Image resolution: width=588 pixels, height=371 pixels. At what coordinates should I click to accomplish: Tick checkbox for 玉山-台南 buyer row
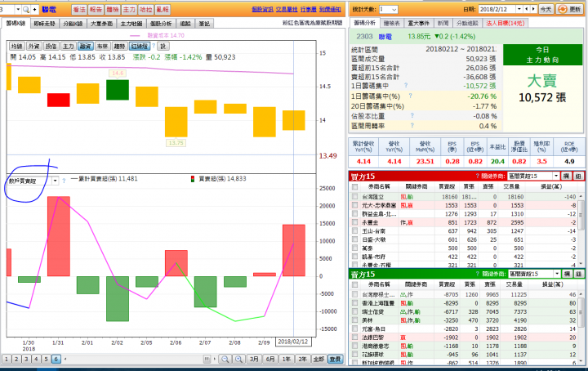click(x=354, y=230)
